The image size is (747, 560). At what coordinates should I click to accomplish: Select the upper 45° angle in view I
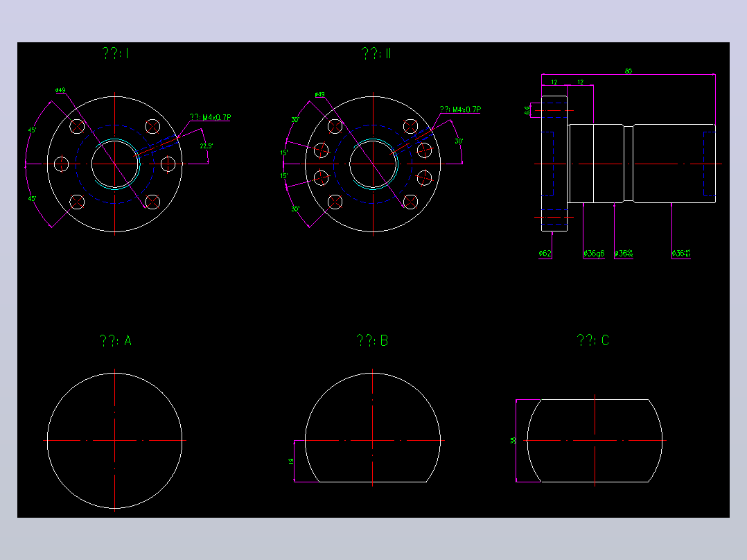[x=32, y=130]
